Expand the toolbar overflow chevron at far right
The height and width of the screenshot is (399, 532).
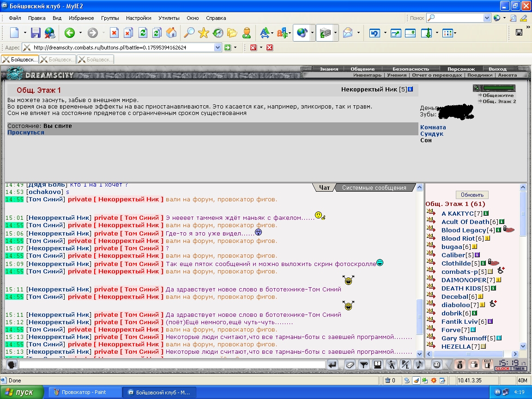click(528, 27)
